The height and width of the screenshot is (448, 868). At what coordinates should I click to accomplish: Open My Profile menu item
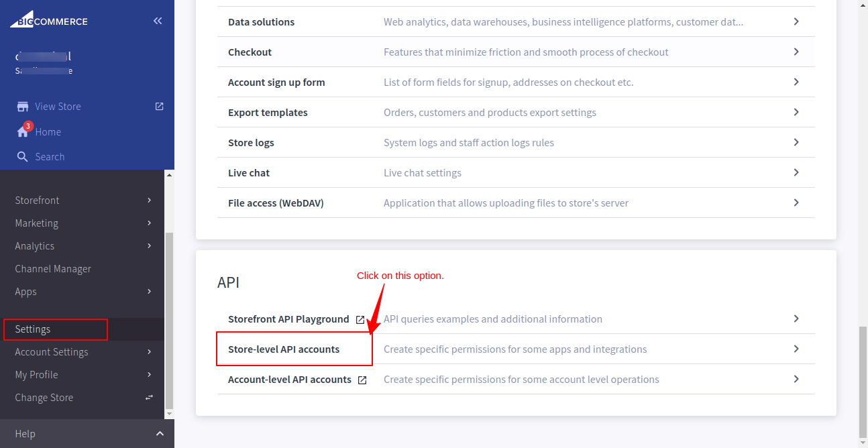[x=36, y=375]
